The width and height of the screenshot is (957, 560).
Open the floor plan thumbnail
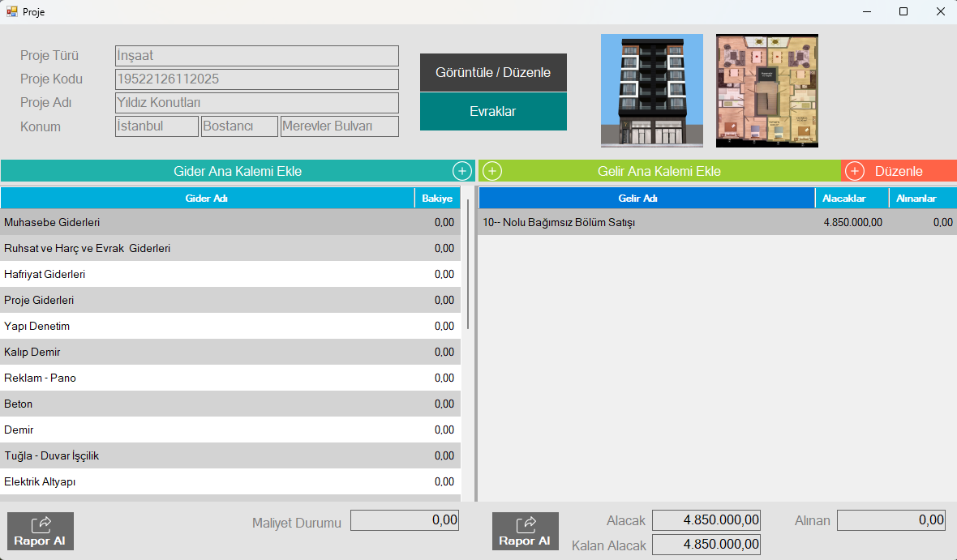pyautogui.click(x=766, y=91)
